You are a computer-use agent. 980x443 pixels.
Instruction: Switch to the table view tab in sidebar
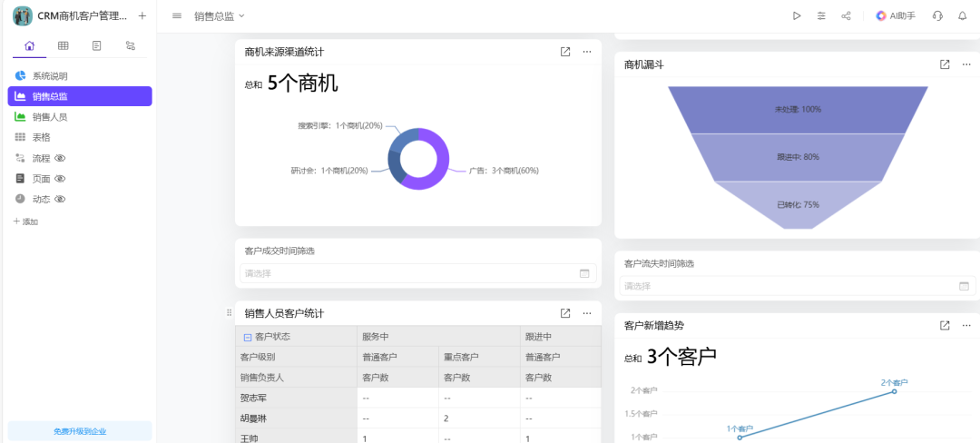click(x=64, y=45)
